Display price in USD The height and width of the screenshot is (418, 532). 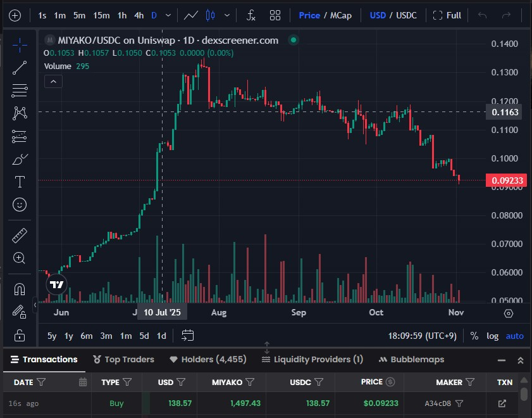coord(378,16)
